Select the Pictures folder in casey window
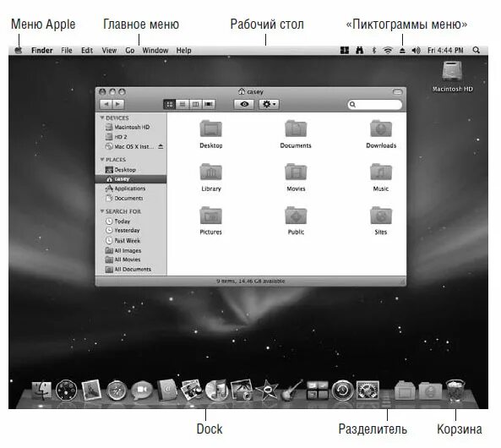This screenshot has width=501, height=448. click(211, 221)
